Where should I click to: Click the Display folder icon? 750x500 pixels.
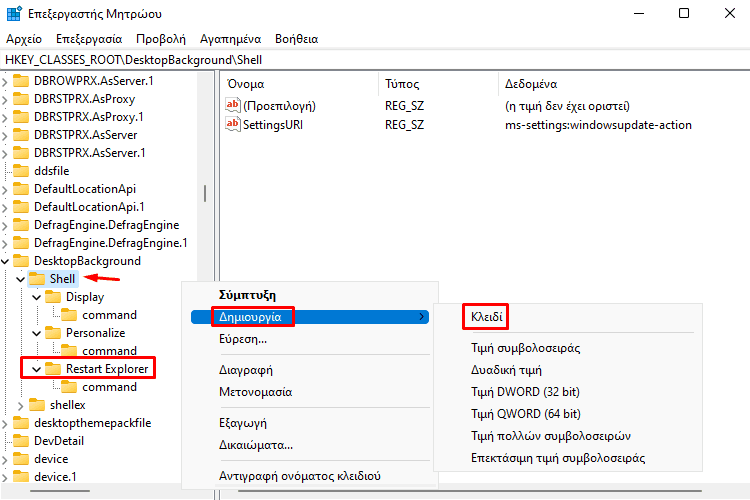(53, 297)
